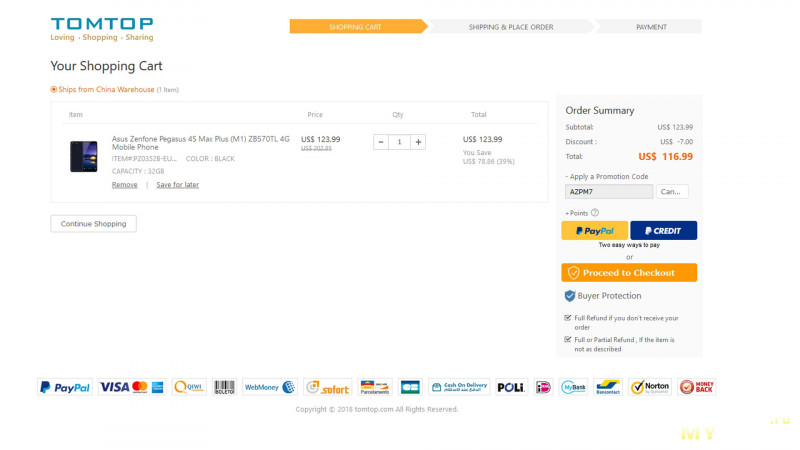Pay with the PayPal Credit button
This screenshot has height=450, width=800.
(663, 231)
